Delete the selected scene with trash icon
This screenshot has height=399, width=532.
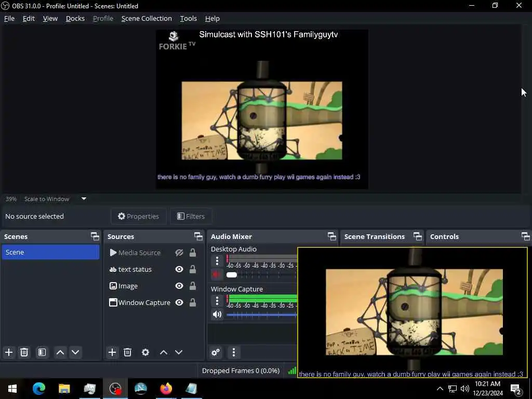click(24, 352)
